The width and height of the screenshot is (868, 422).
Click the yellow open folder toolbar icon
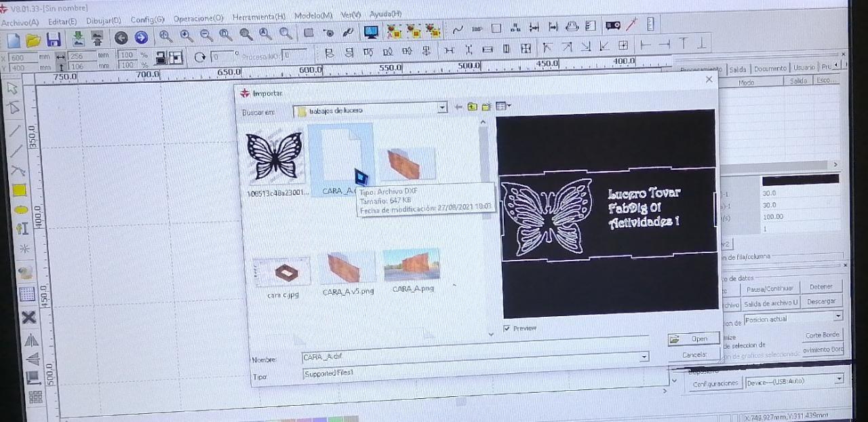click(x=33, y=39)
